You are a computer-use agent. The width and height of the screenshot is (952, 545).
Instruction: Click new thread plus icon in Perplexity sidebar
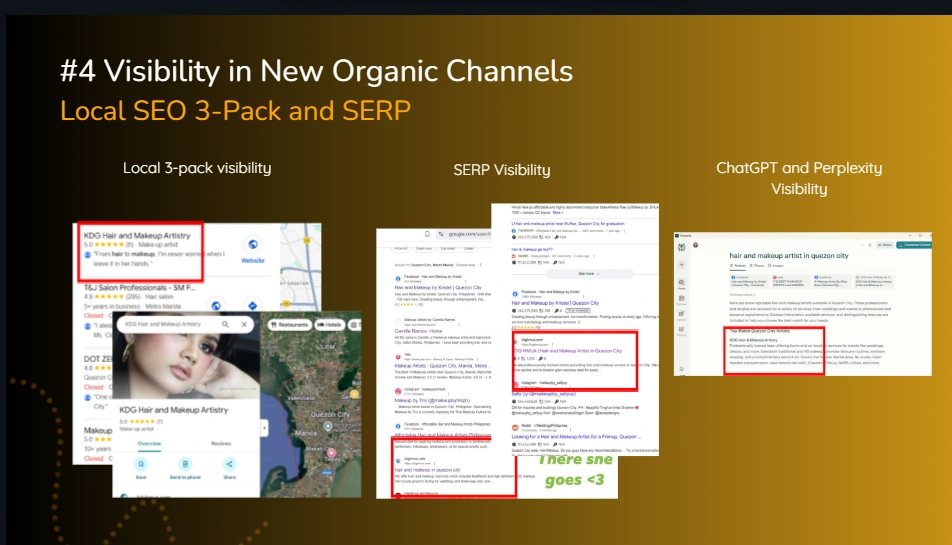point(682,265)
